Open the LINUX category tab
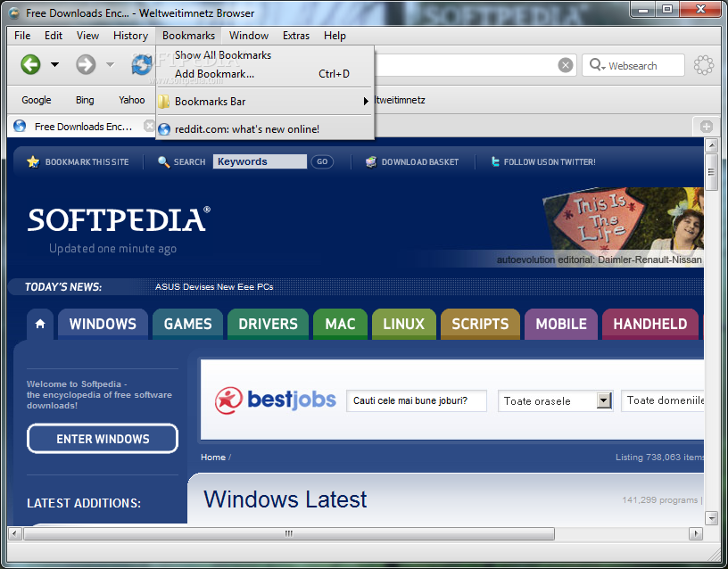The height and width of the screenshot is (569, 728). pos(404,324)
